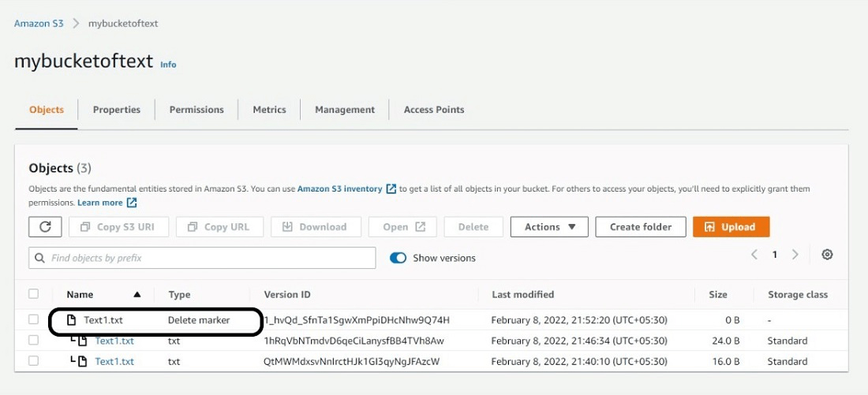Click file icon of Delete marker row
868x395 pixels.
[x=71, y=320]
